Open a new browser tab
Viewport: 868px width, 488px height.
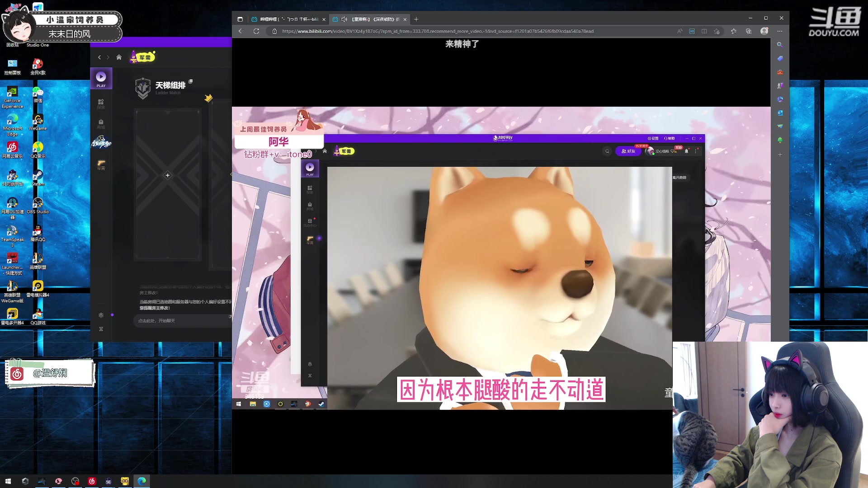[416, 19]
